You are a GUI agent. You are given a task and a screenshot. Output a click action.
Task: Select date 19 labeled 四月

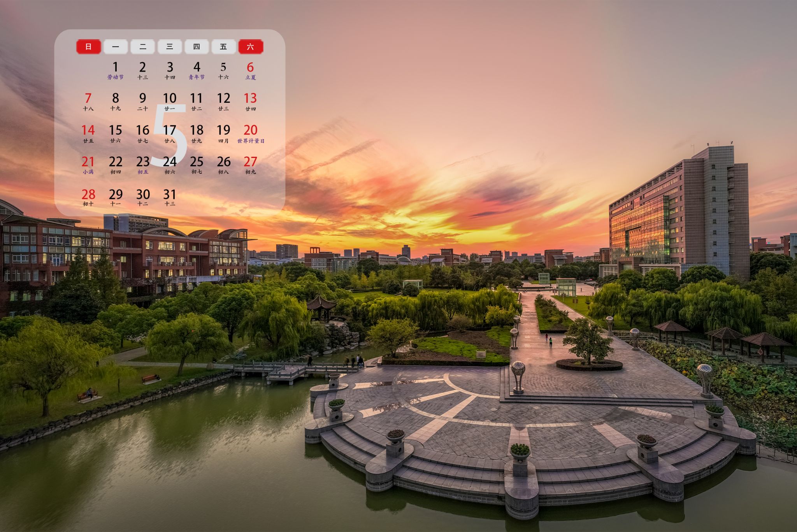pos(223,133)
